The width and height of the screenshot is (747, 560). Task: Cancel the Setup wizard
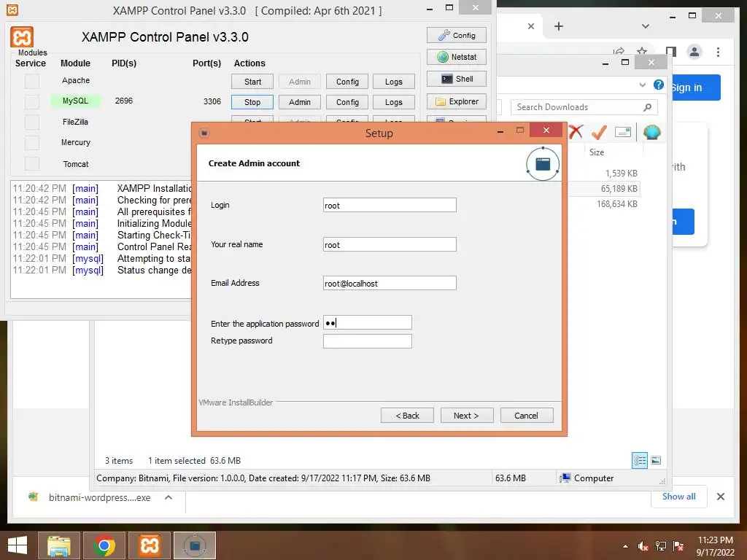tap(527, 415)
